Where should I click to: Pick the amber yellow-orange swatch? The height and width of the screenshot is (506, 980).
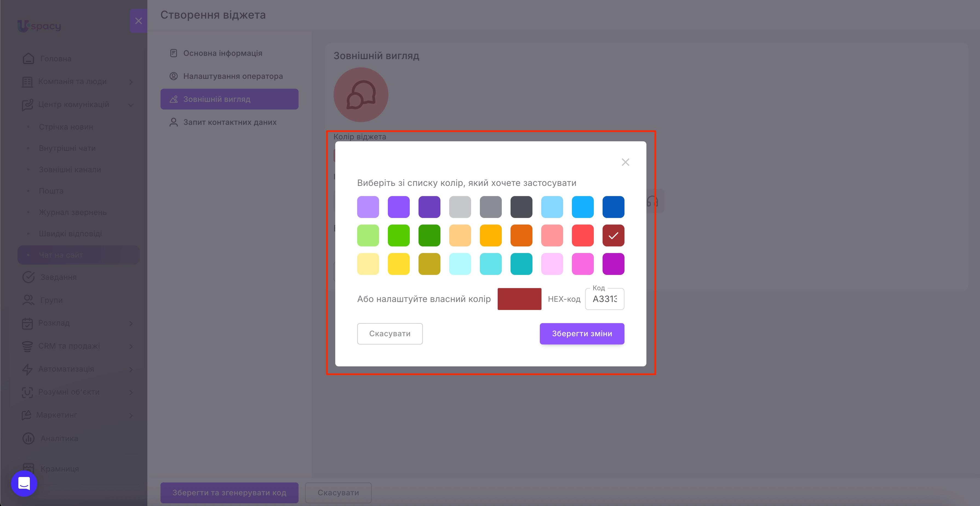click(491, 235)
